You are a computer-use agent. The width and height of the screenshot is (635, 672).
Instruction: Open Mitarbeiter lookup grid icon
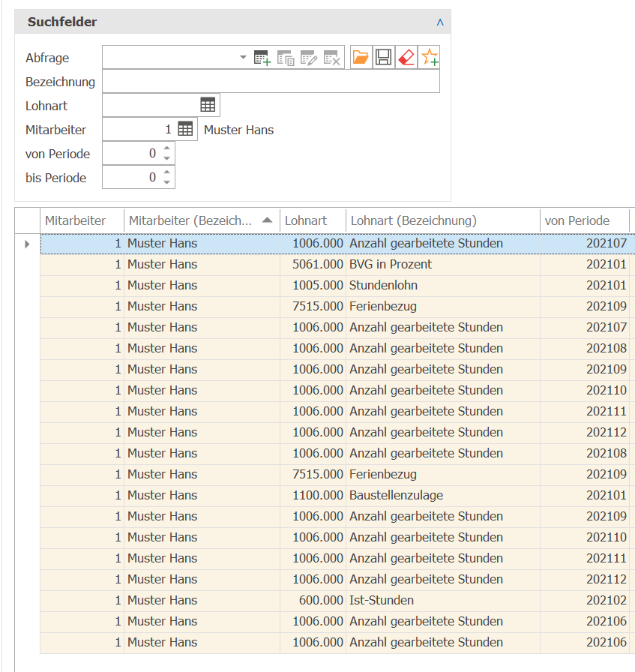coord(185,129)
